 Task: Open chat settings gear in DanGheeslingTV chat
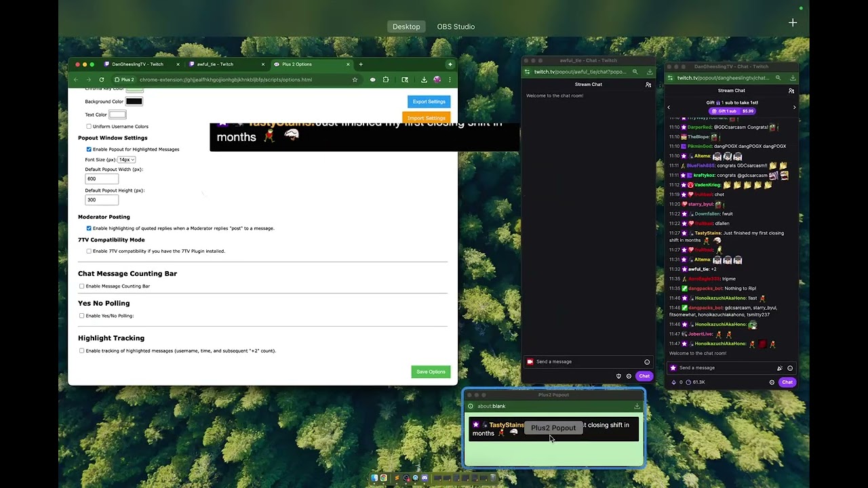(772, 382)
